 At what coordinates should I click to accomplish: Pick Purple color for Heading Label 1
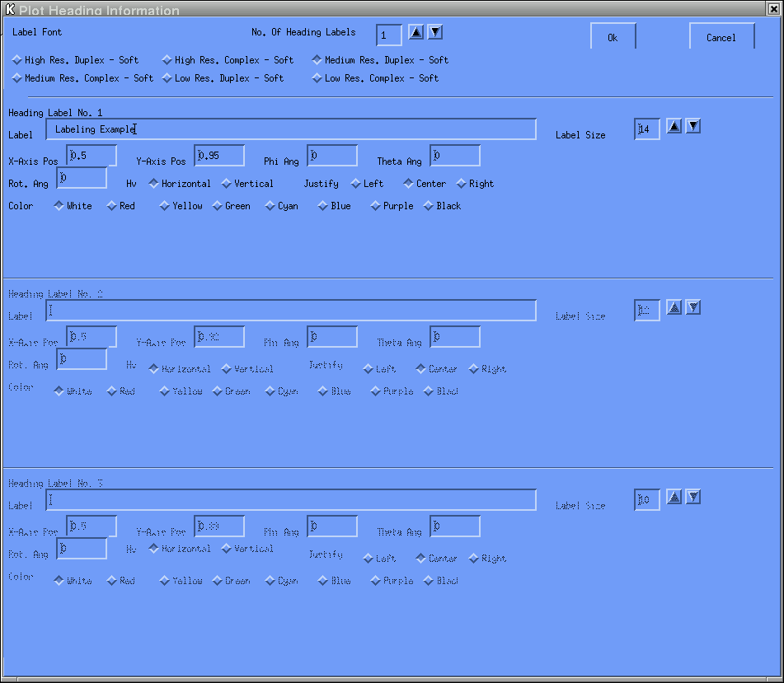pos(392,206)
